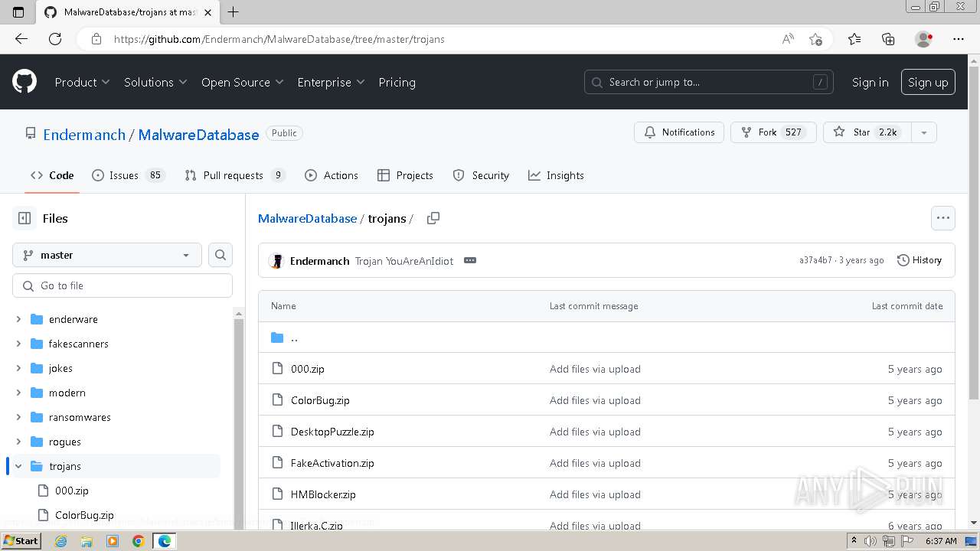Open File Explorer from taskbar
This screenshot has width=980, height=551.
click(x=86, y=541)
